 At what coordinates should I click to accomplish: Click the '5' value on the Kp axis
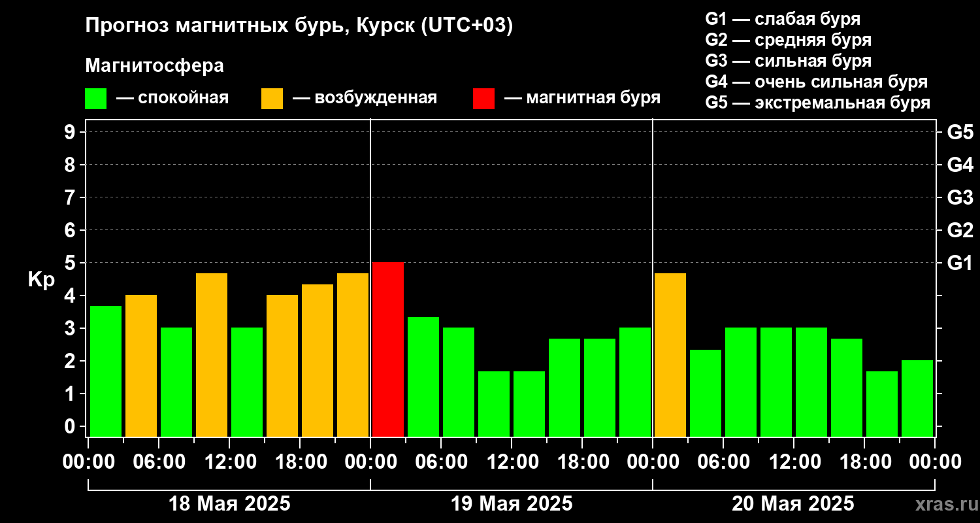(x=71, y=263)
